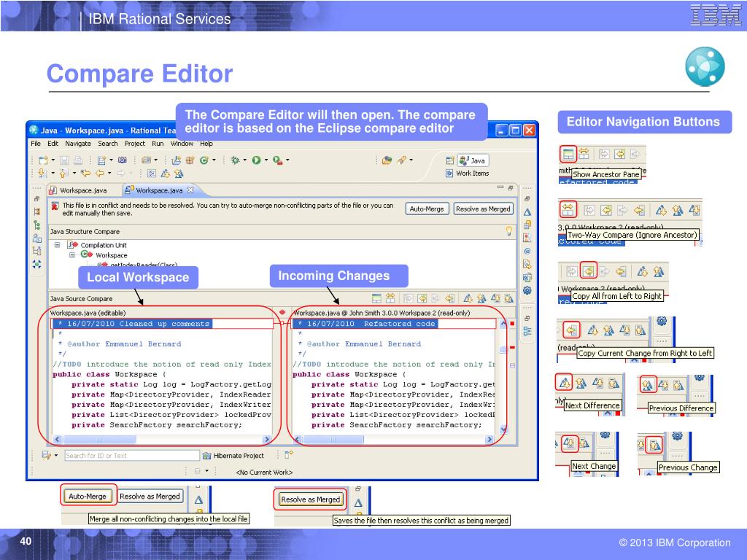Go to Previous Difference in the main compare toolbar

[x=481, y=298]
